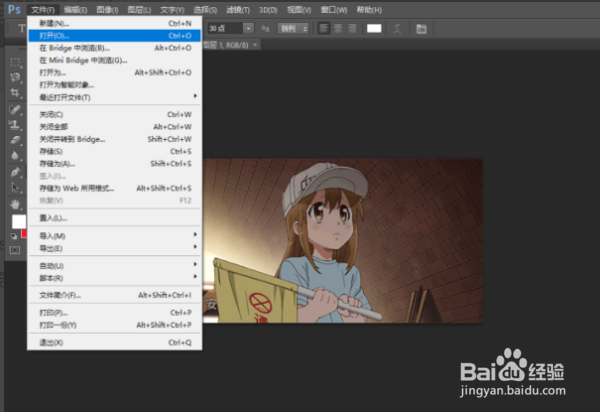Choose 置入(L)... menu entry
Image resolution: width=600 pixels, height=412 pixels.
114,218
